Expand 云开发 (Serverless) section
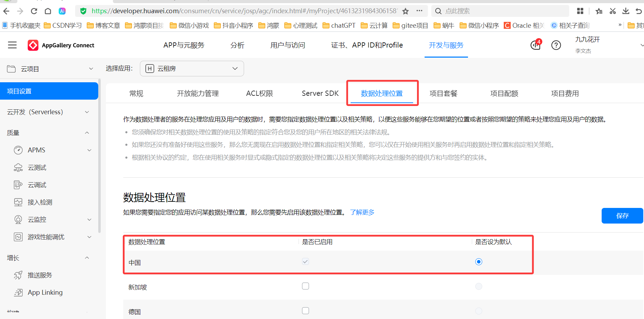The height and width of the screenshot is (319, 644). tap(87, 112)
